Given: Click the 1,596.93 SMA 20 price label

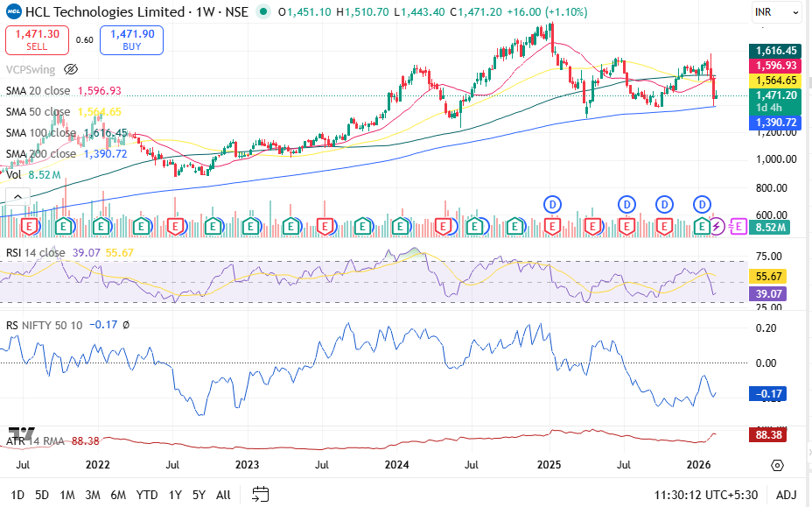Looking at the screenshot, I should click(775, 66).
